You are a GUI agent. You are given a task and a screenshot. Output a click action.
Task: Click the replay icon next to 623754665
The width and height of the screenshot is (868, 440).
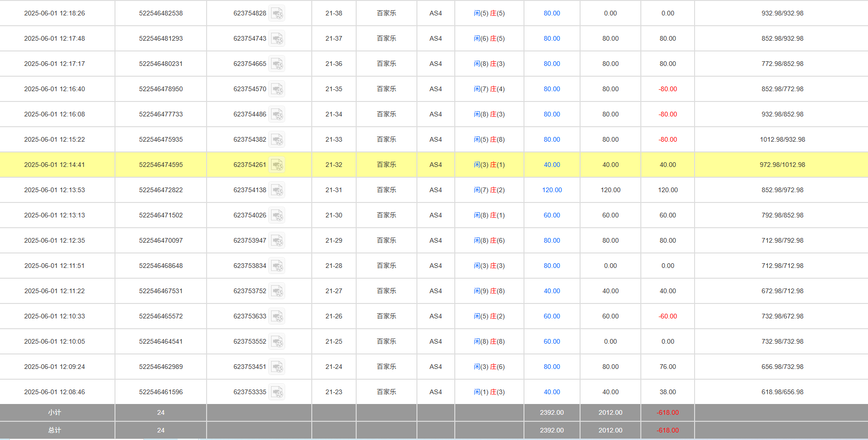277,64
